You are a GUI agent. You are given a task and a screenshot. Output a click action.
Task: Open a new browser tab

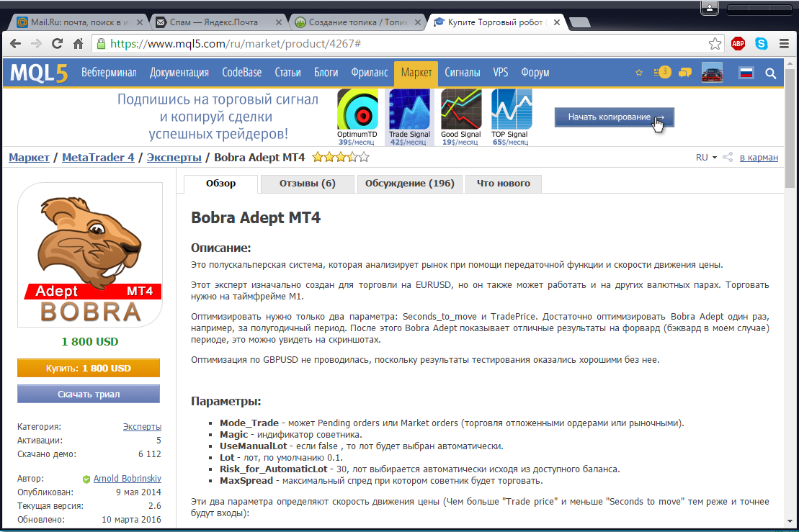579,22
